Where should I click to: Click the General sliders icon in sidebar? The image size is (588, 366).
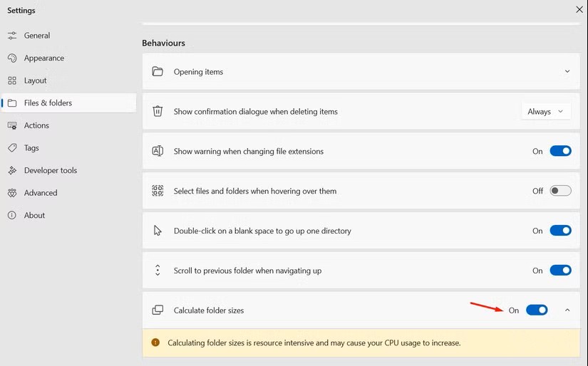point(12,36)
